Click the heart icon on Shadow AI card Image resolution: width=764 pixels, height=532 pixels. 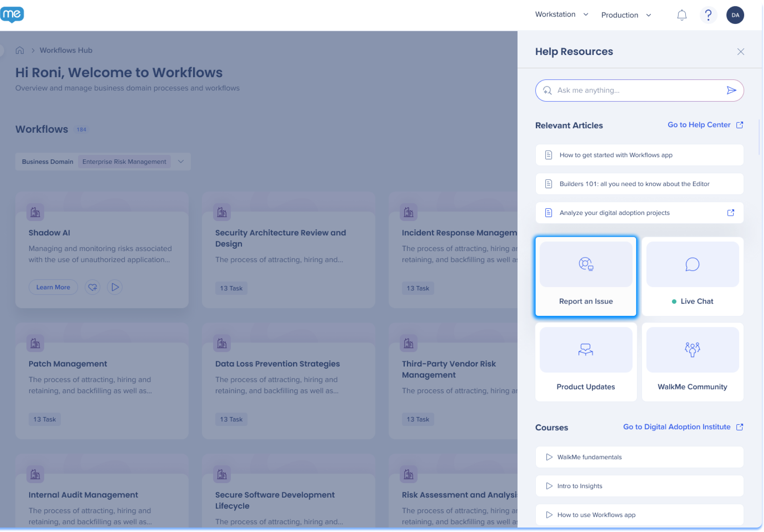pos(93,287)
